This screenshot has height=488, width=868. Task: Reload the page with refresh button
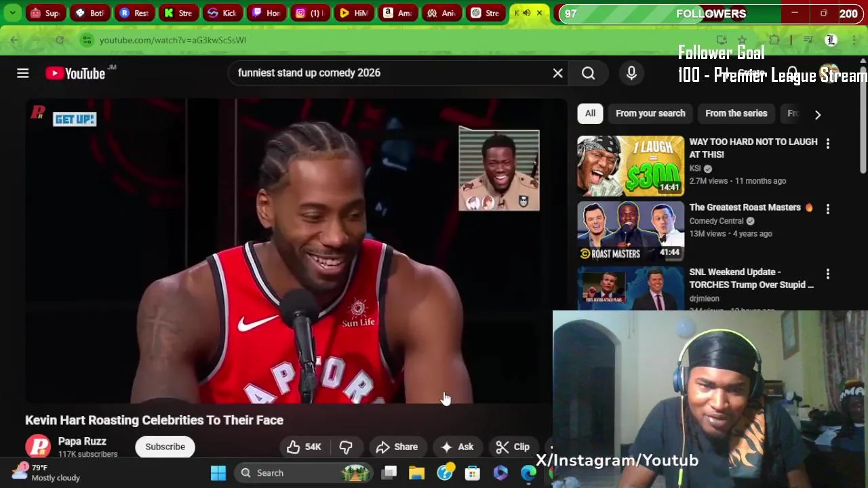click(x=60, y=40)
